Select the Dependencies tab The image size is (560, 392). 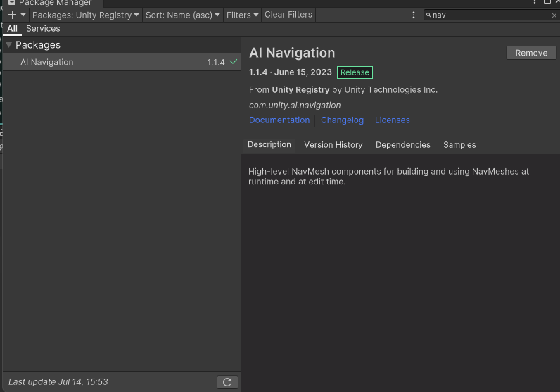(x=403, y=145)
